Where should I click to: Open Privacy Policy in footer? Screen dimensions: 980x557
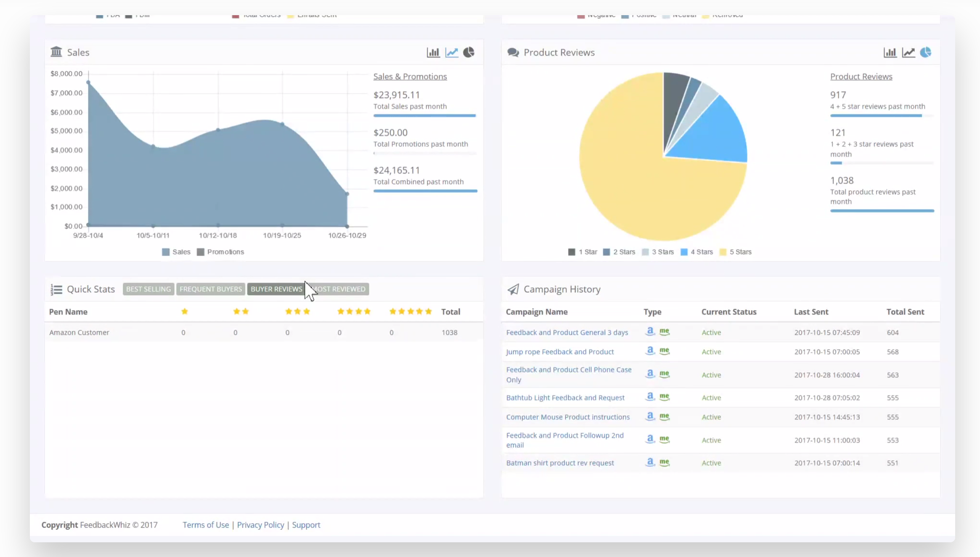260,525
